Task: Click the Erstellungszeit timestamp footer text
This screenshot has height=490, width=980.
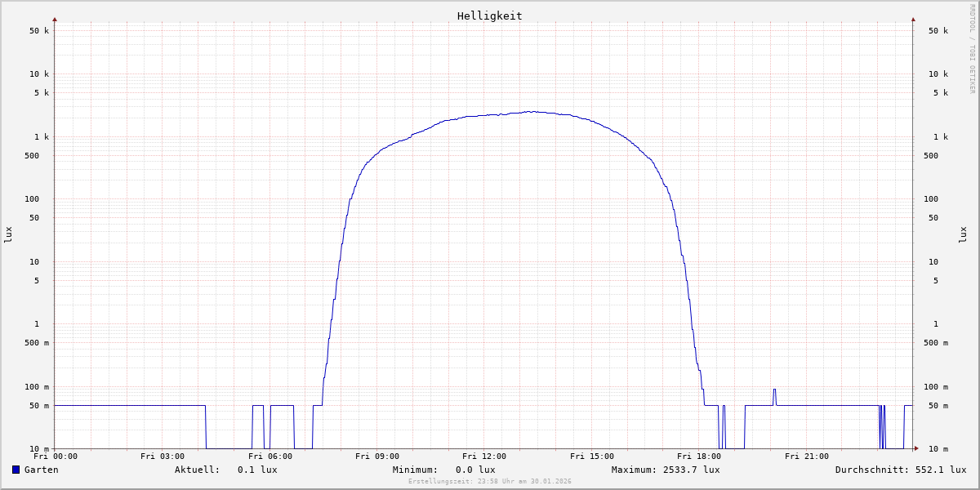Action: [489, 481]
